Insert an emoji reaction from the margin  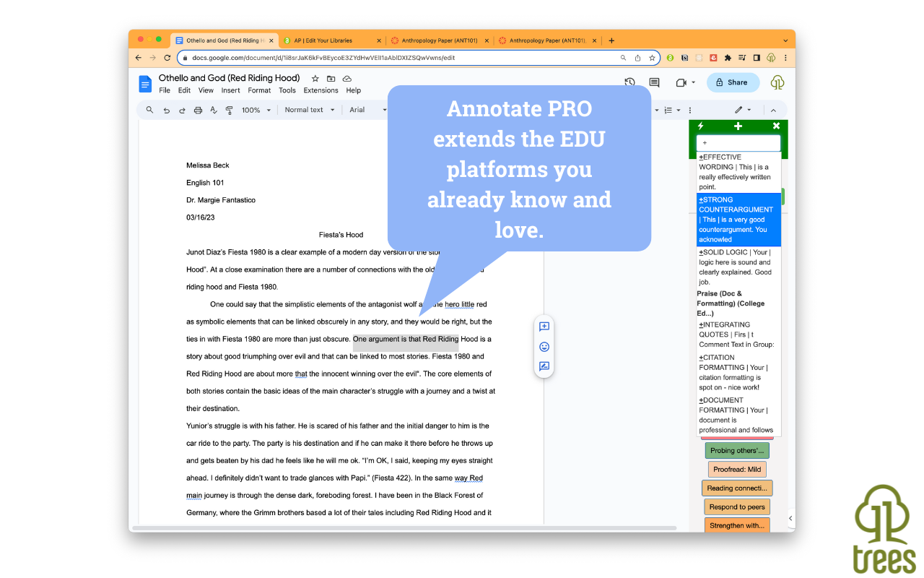coord(544,347)
